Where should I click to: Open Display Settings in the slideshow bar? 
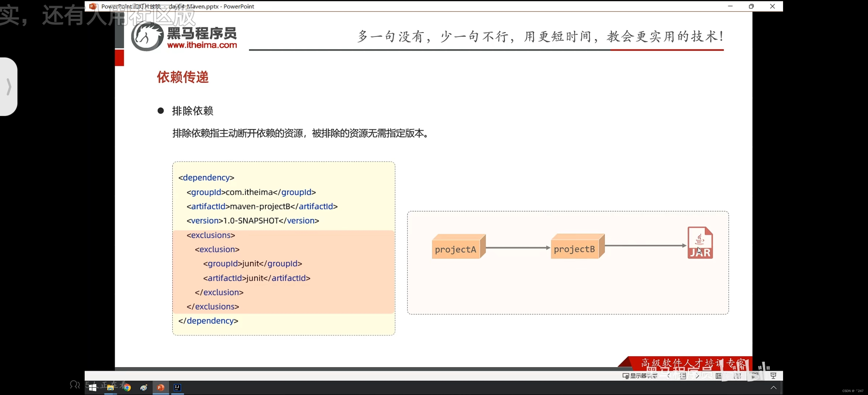[640, 376]
